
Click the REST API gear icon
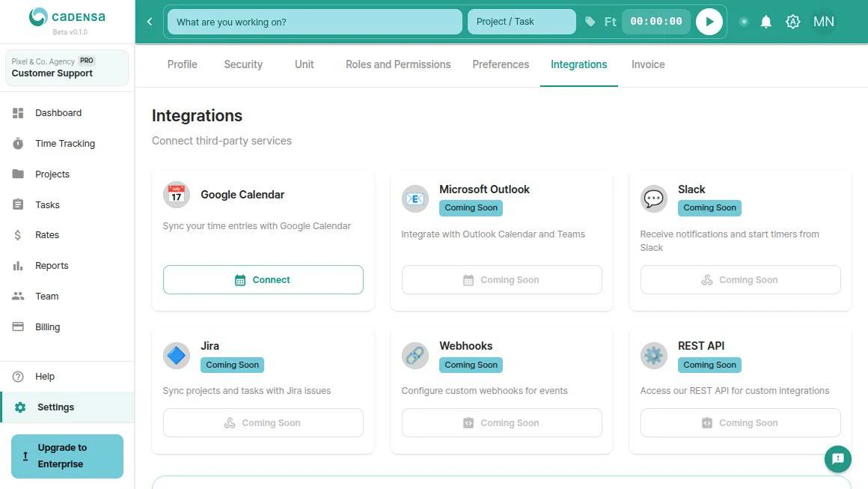[x=654, y=356]
